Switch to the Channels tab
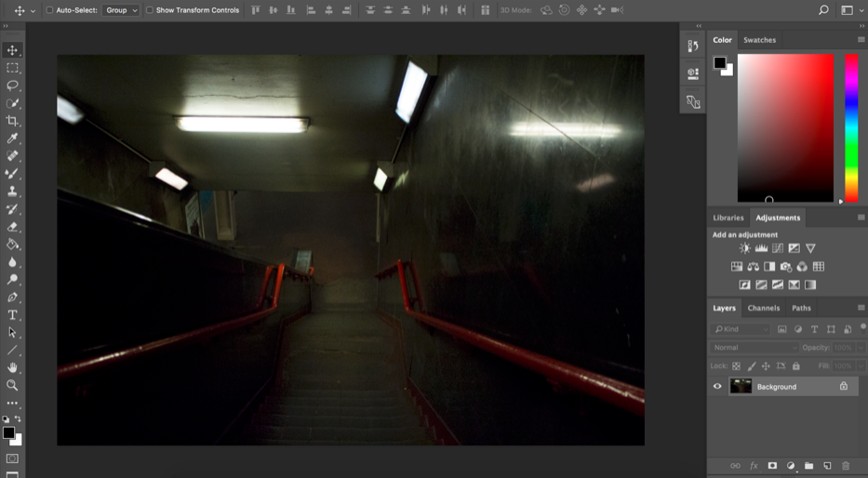The width and height of the screenshot is (868, 478). click(764, 308)
